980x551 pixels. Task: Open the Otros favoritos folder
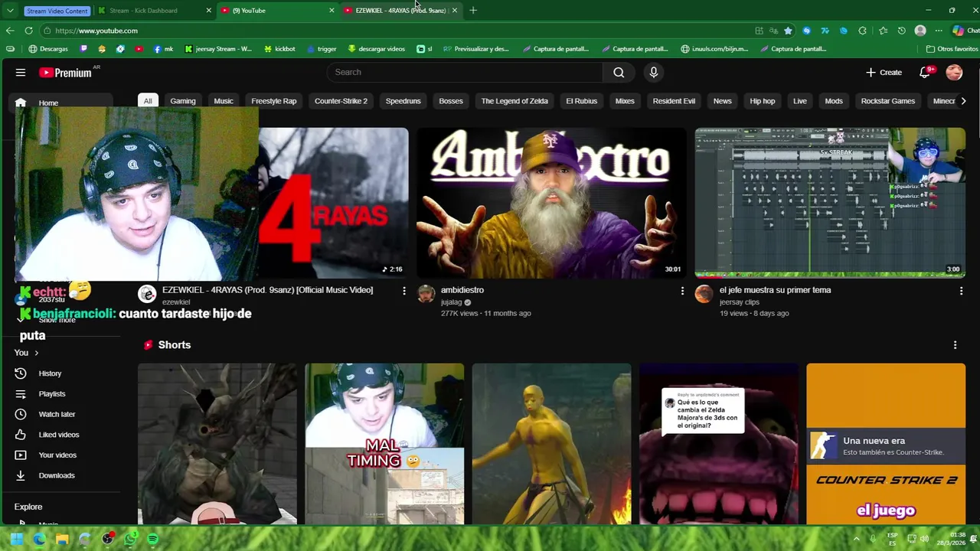coord(952,49)
